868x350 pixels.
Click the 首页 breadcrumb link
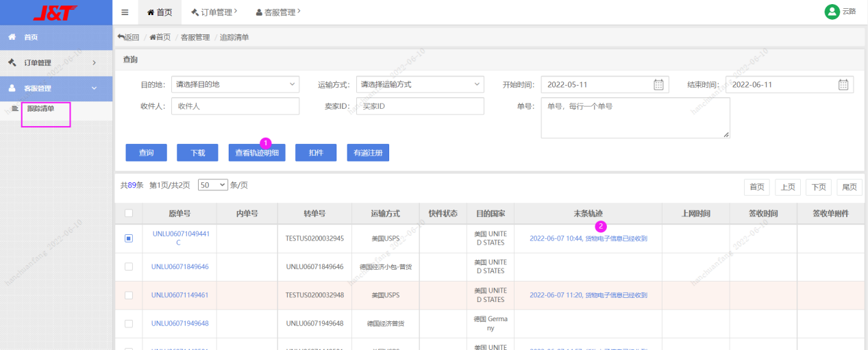160,37
